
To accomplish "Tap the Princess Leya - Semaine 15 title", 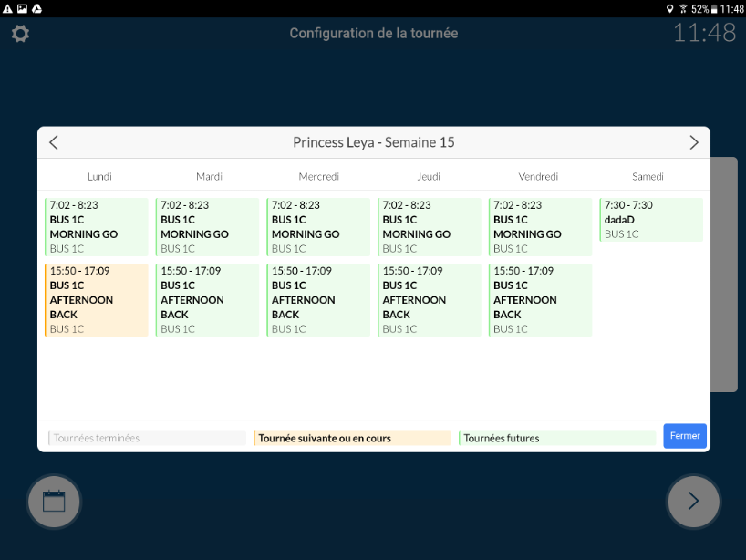I will click(x=373, y=142).
